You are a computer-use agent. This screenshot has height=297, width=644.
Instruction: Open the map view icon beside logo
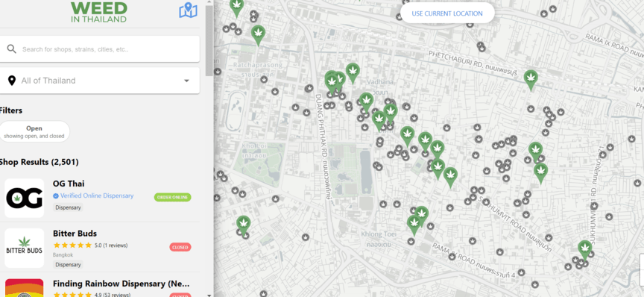pyautogui.click(x=188, y=10)
